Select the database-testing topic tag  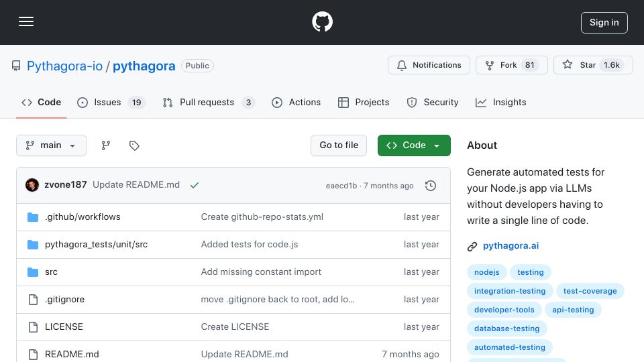tap(507, 328)
